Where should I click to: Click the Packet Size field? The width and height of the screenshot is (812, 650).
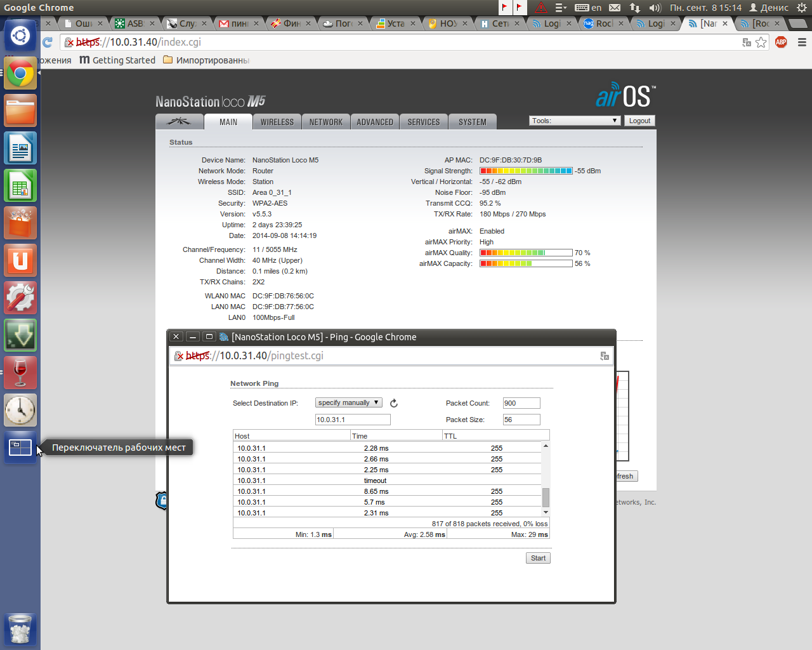521,420
